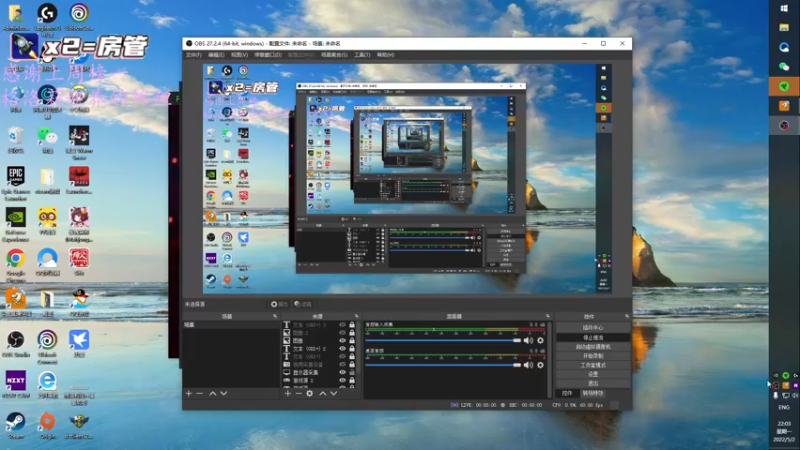Switch to the 转场特效 tab
The height and width of the screenshot is (450, 800).
593,393
